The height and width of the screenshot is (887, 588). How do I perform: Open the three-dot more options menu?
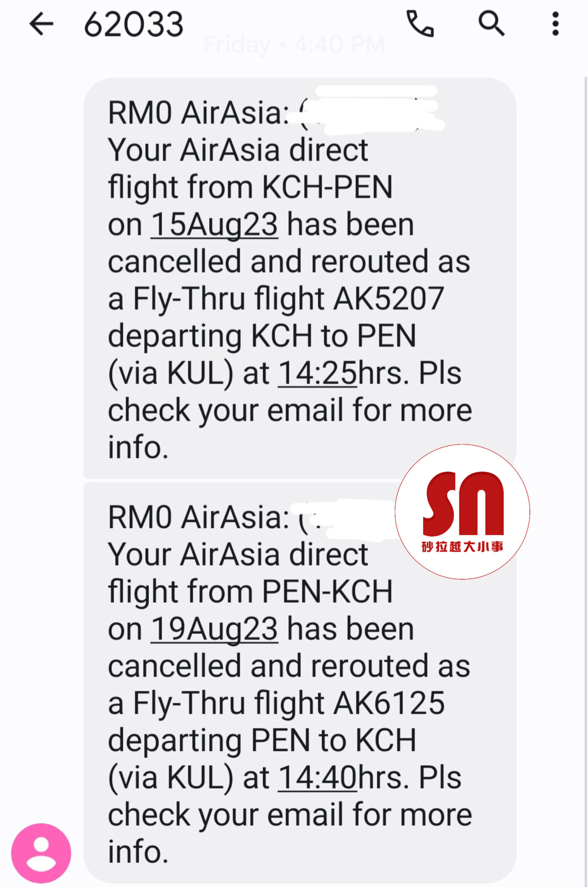(555, 24)
